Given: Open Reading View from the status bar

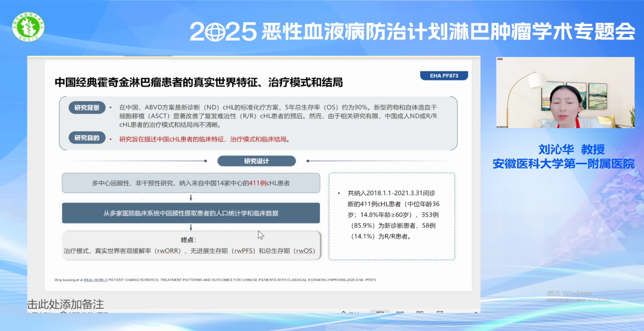Looking at the screenshot, I should pyautogui.click(x=420, y=312).
